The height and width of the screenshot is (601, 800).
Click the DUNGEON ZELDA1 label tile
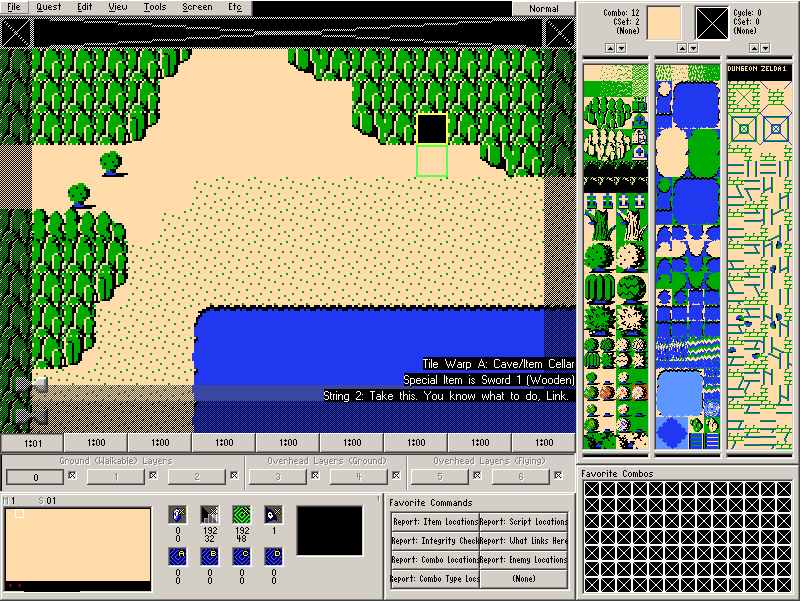pyautogui.click(x=760, y=73)
